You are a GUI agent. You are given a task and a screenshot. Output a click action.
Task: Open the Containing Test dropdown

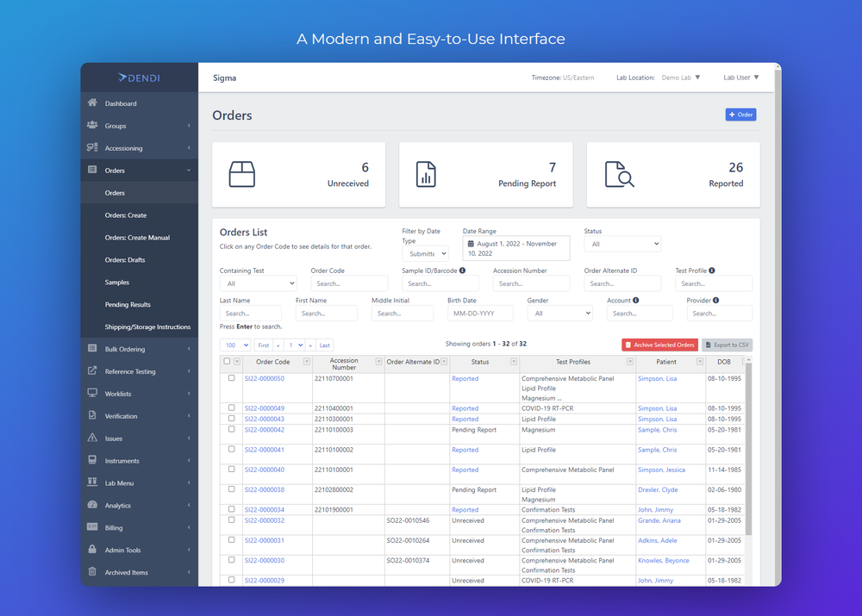pos(258,283)
